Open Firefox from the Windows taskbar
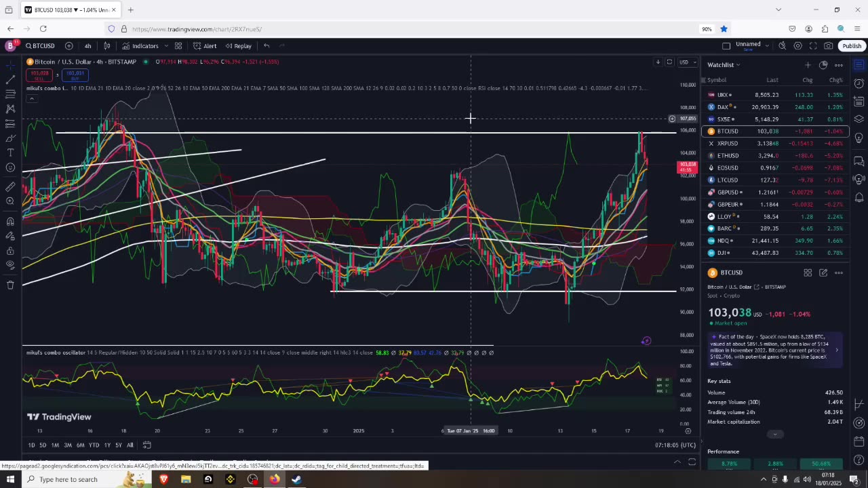Screen dimensions: 868x488 275,479
